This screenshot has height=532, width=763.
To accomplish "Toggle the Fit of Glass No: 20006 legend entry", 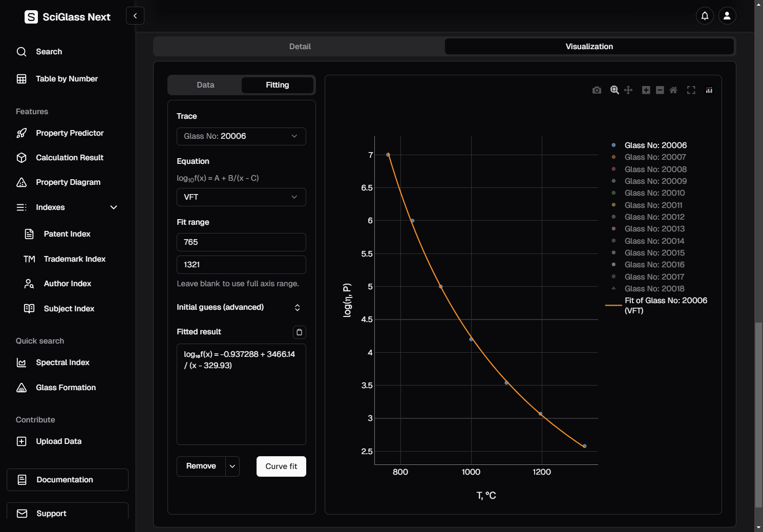I will click(x=665, y=305).
